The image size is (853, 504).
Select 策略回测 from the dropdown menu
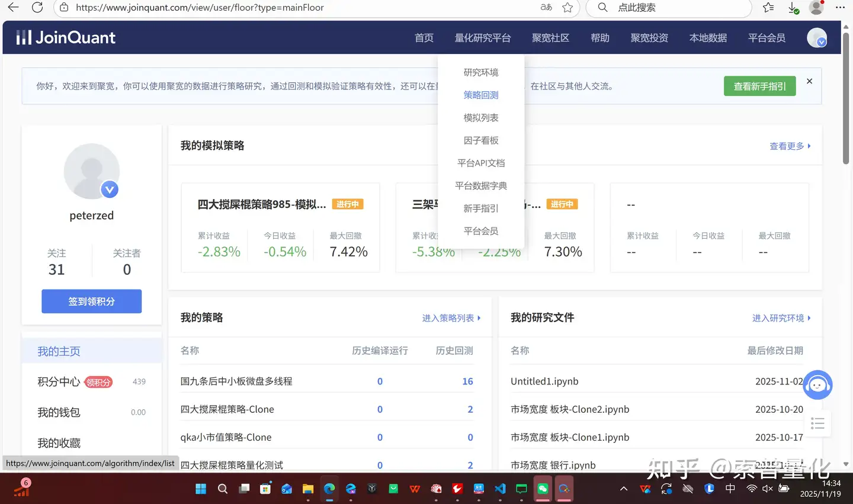(x=481, y=95)
